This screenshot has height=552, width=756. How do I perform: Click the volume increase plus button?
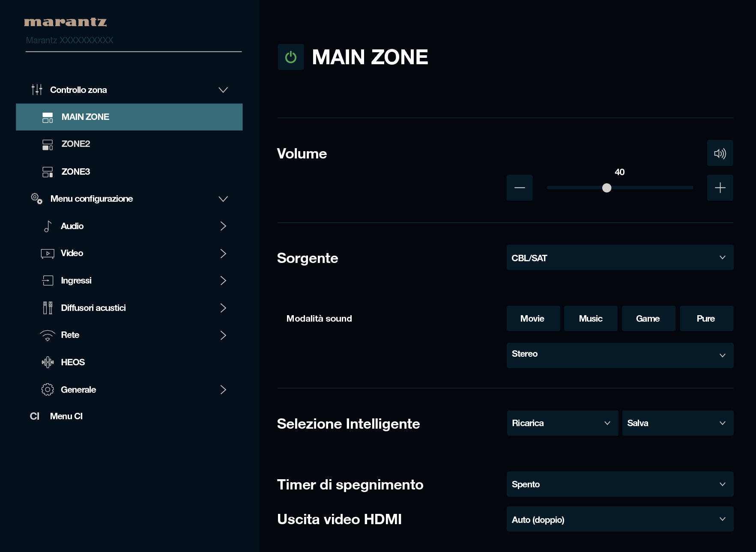720,188
